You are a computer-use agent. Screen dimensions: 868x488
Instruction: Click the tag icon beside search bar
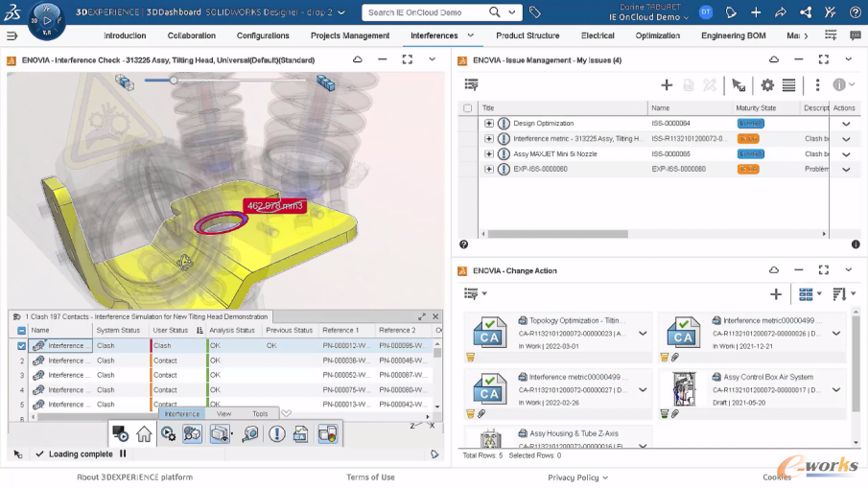pos(535,12)
